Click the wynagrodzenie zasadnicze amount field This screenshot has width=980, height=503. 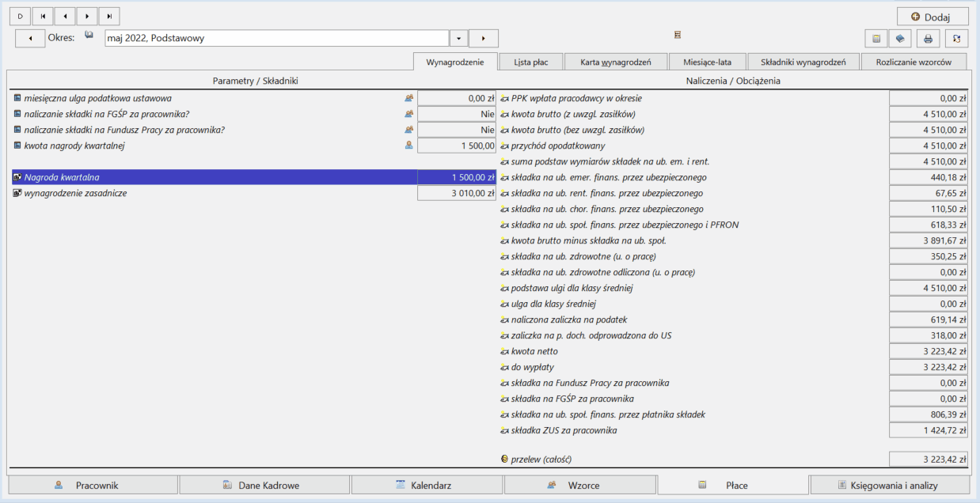click(457, 193)
